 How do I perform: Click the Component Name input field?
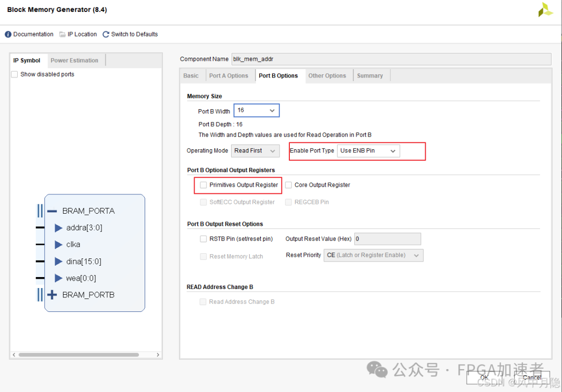click(390, 59)
